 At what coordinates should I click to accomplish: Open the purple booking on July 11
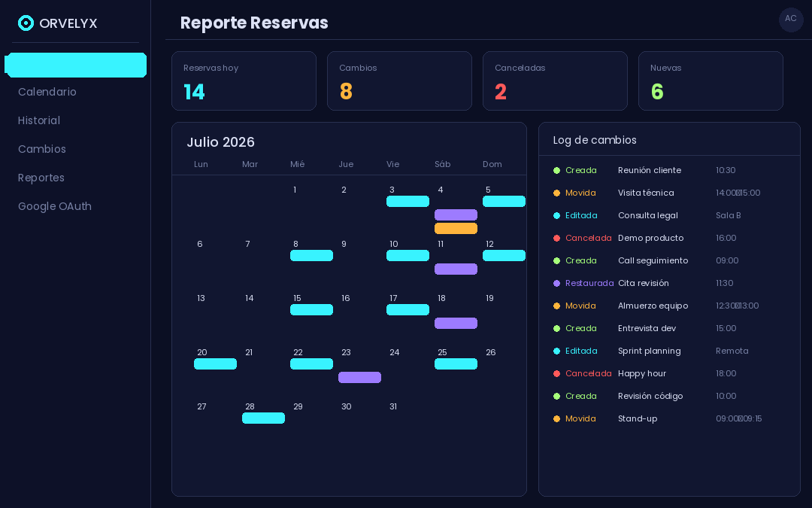click(456, 269)
